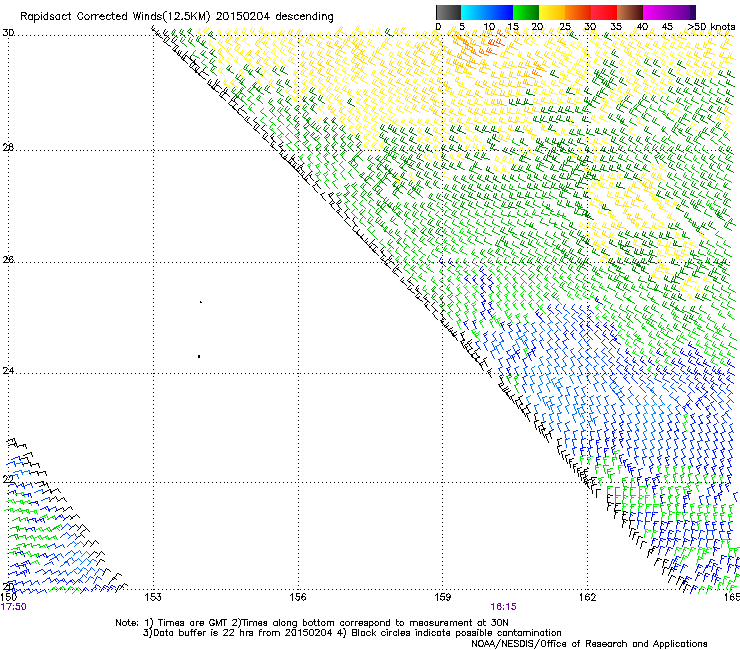740x650 pixels.
Task: Click the legend label 40
Action: pyautogui.click(x=642, y=27)
